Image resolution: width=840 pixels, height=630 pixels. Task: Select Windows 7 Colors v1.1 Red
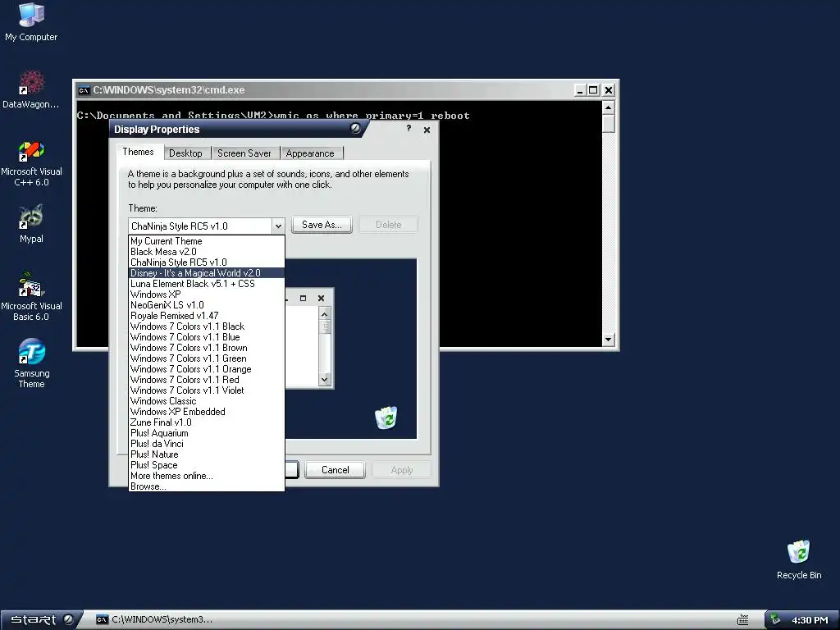click(206, 380)
